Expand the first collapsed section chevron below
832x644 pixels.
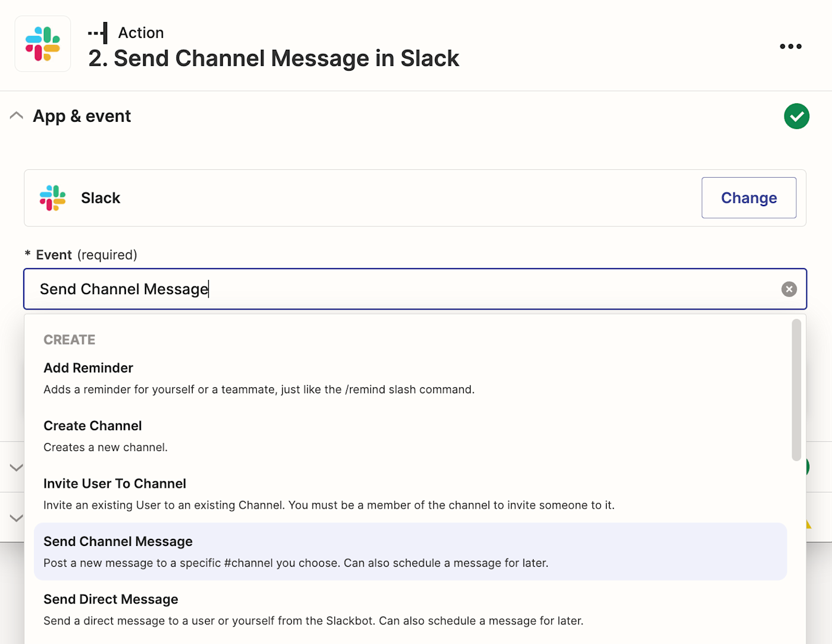17,468
